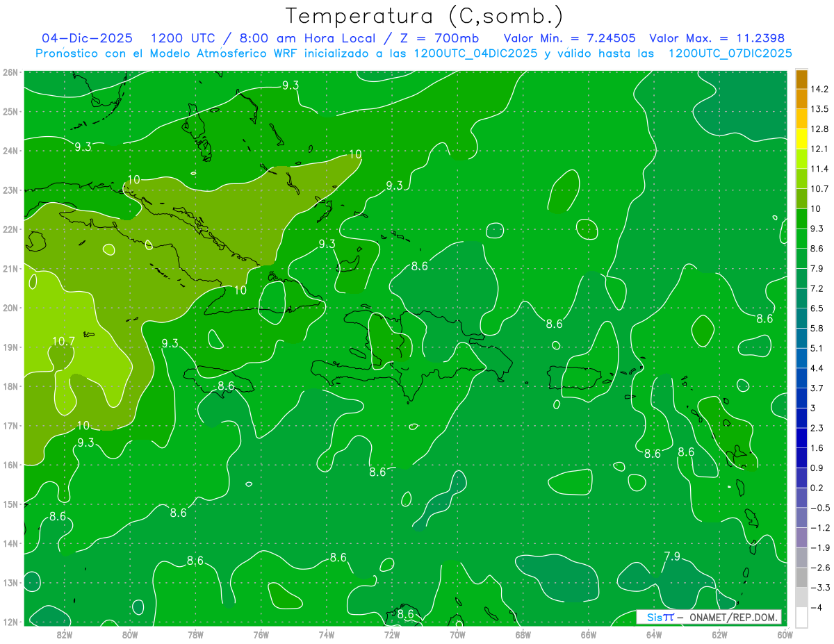Click the white swatch below -4

click(802, 617)
